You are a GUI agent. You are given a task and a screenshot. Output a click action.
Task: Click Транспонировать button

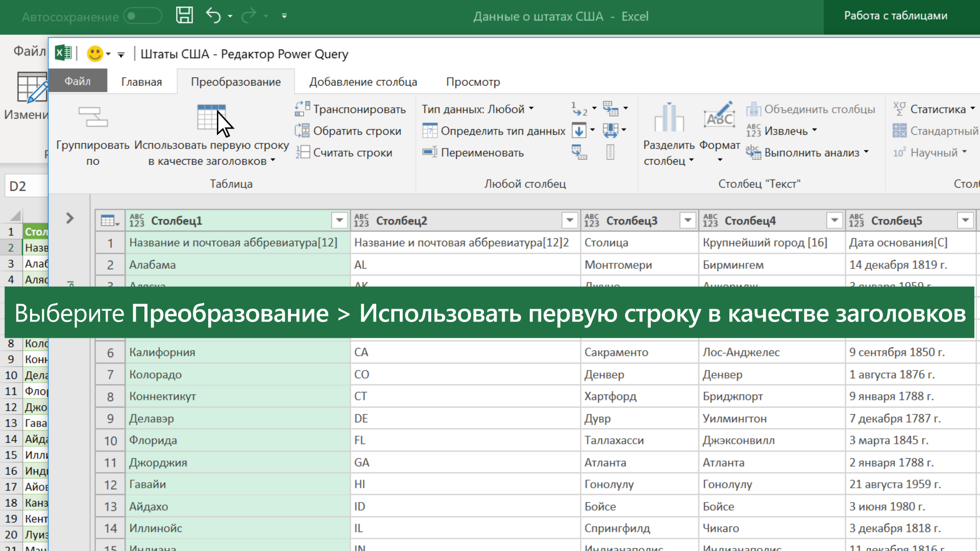point(351,109)
